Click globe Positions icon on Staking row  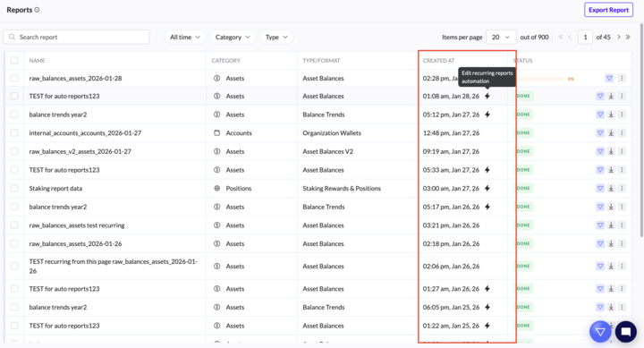(216, 188)
